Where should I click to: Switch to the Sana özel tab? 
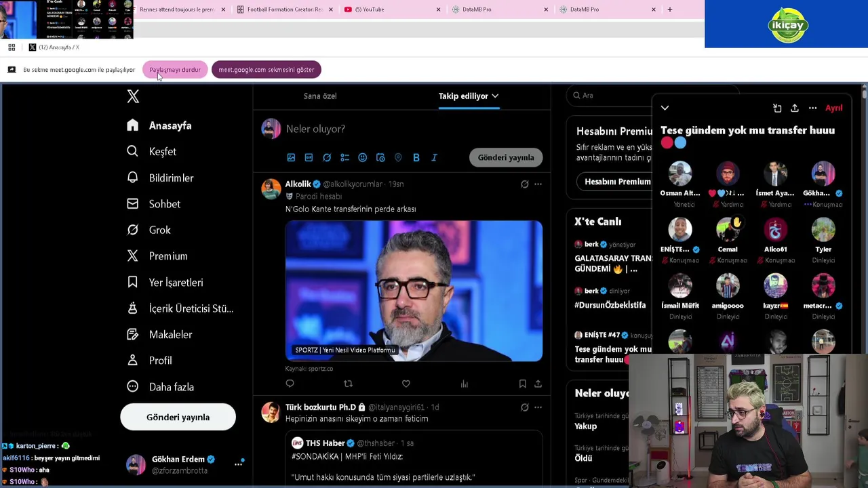coord(320,96)
